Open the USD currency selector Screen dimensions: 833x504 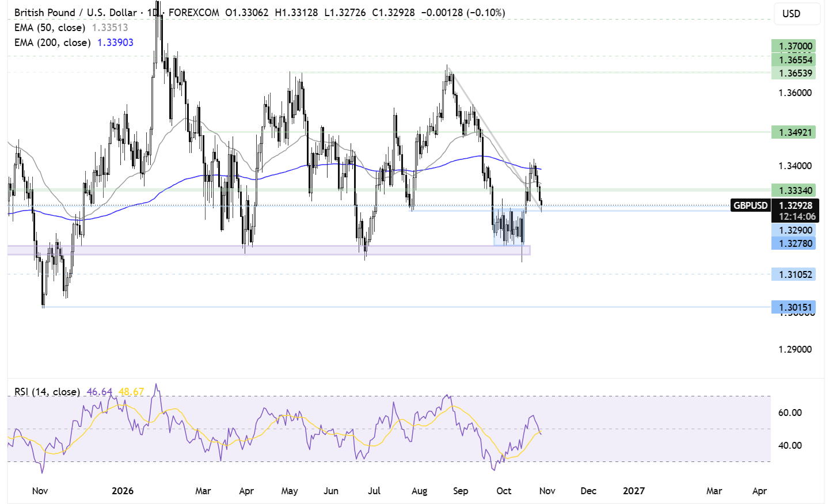click(797, 14)
